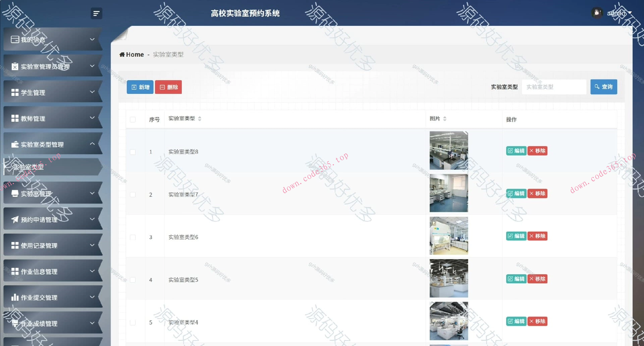Viewport: 644px width, 346px height.
Task: Click the 新增 button
Action: (x=140, y=87)
